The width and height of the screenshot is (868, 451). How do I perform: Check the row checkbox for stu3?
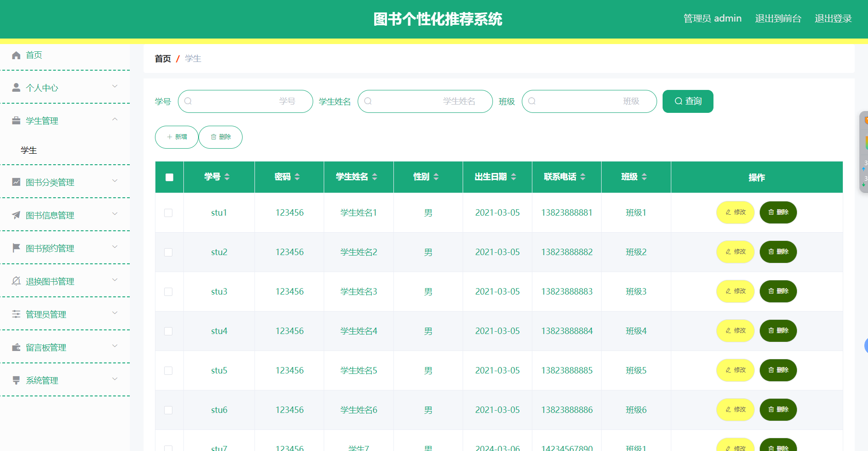[168, 292]
